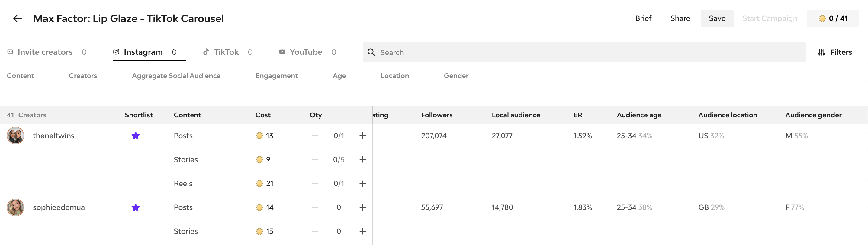Click the Filters sliders icon

821,52
